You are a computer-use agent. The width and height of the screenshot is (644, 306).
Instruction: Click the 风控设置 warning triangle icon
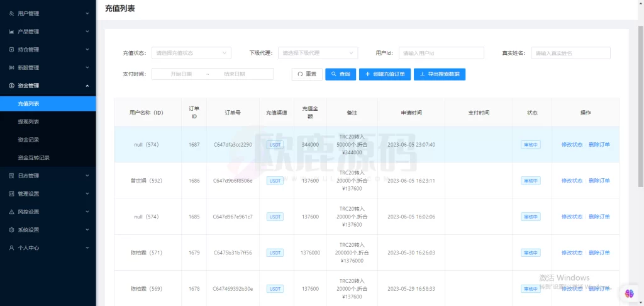point(11,212)
